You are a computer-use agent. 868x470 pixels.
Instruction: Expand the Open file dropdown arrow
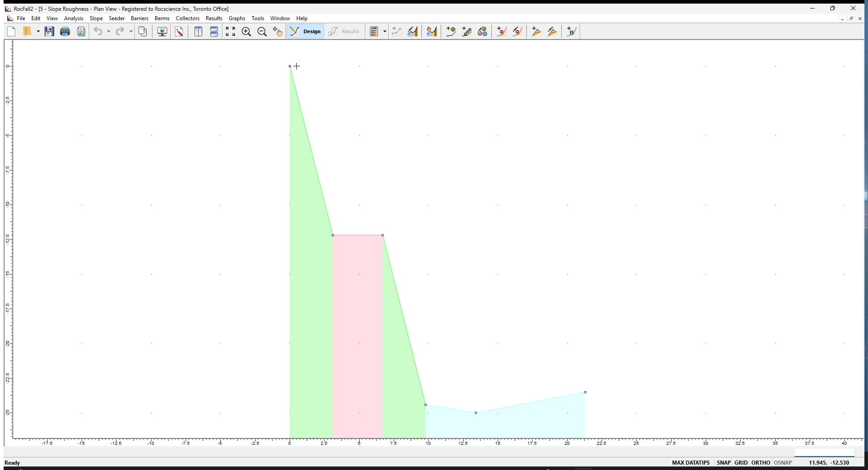click(x=39, y=31)
